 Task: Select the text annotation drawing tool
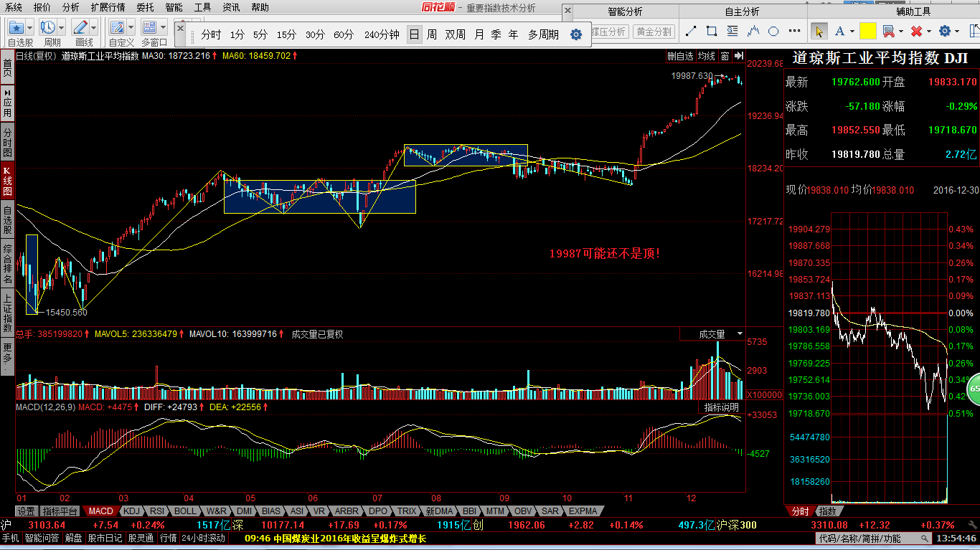(732, 31)
